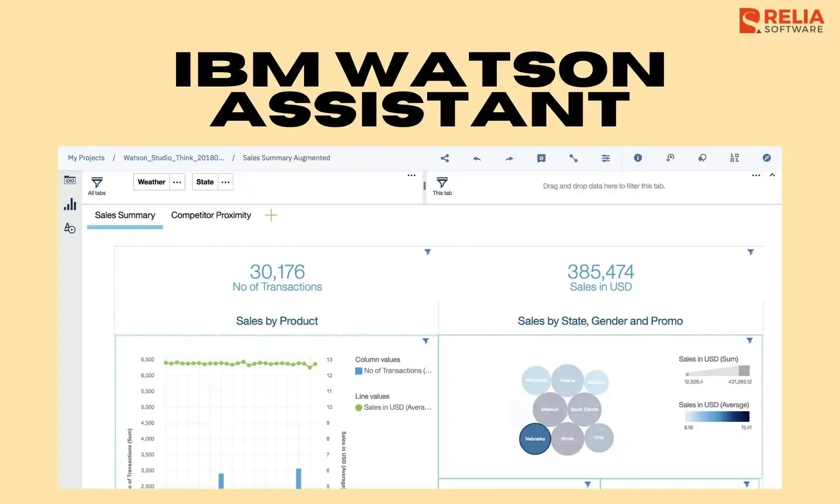Image resolution: width=840 pixels, height=504 pixels.
Task: Click filter icon above No of Transactions
Action: 428,252
